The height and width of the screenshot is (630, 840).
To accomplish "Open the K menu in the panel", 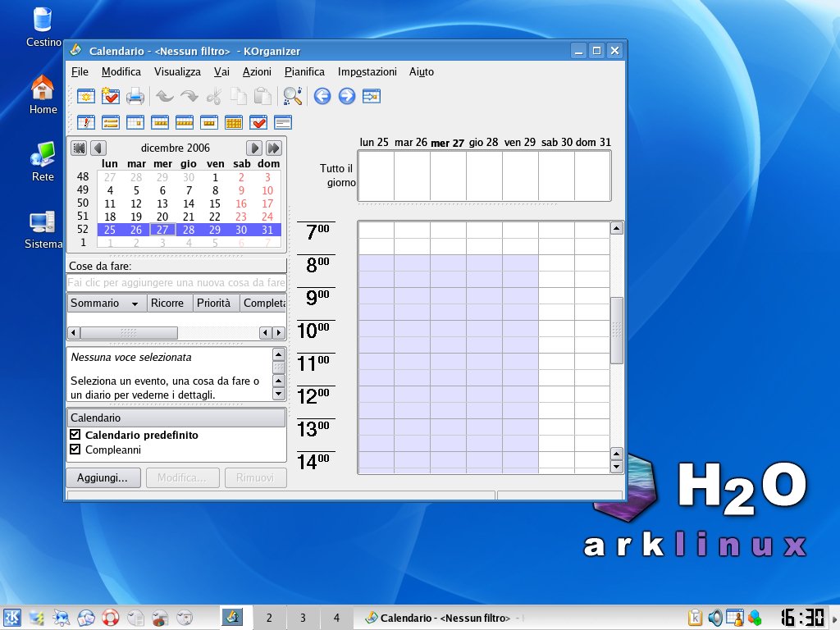I will click(11, 618).
